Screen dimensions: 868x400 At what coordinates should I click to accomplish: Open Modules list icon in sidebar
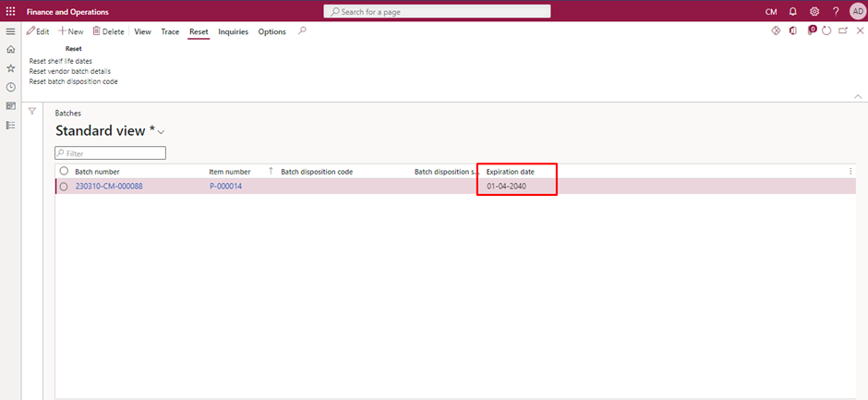point(10,126)
